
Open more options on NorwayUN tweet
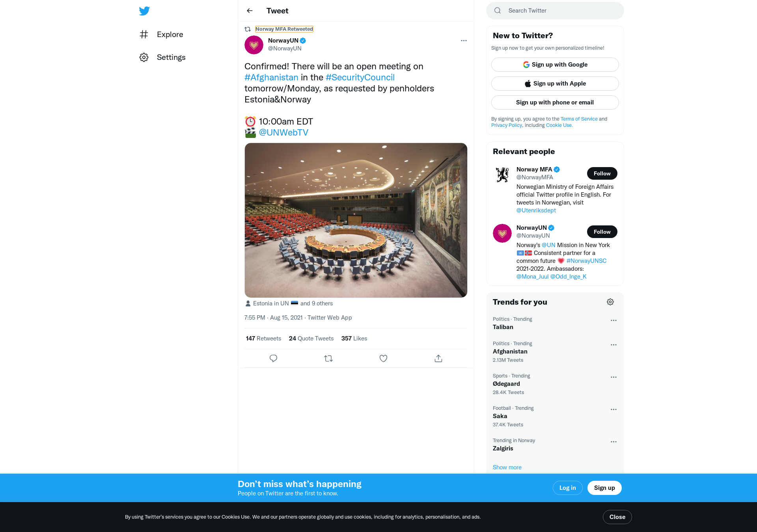pos(464,41)
